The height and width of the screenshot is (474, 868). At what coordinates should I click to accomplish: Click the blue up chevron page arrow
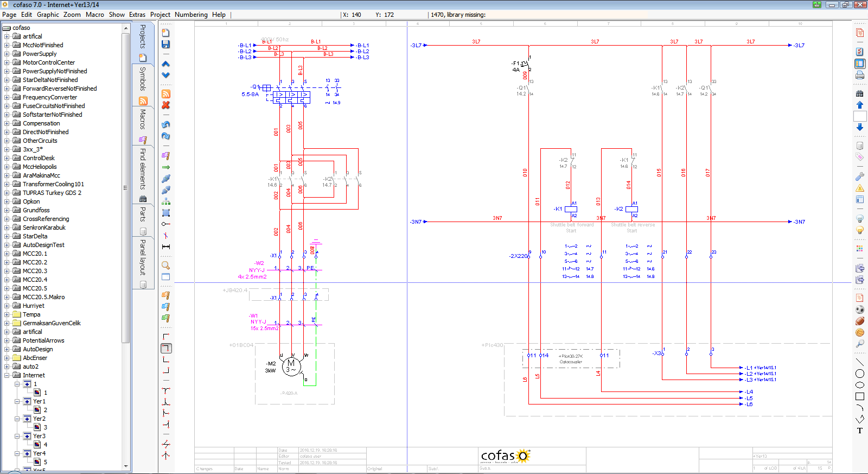click(166, 64)
